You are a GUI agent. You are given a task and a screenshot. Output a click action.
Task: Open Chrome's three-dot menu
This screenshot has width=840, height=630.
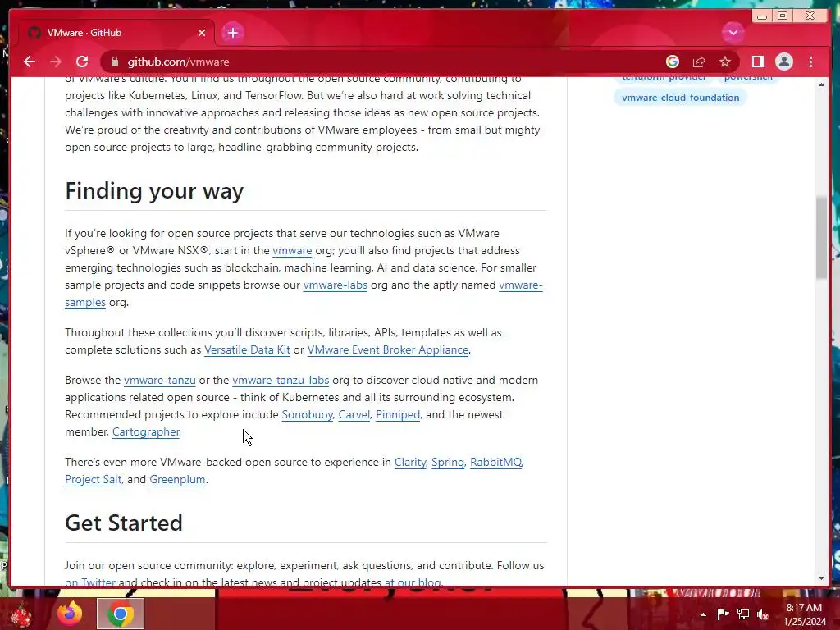click(x=810, y=62)
